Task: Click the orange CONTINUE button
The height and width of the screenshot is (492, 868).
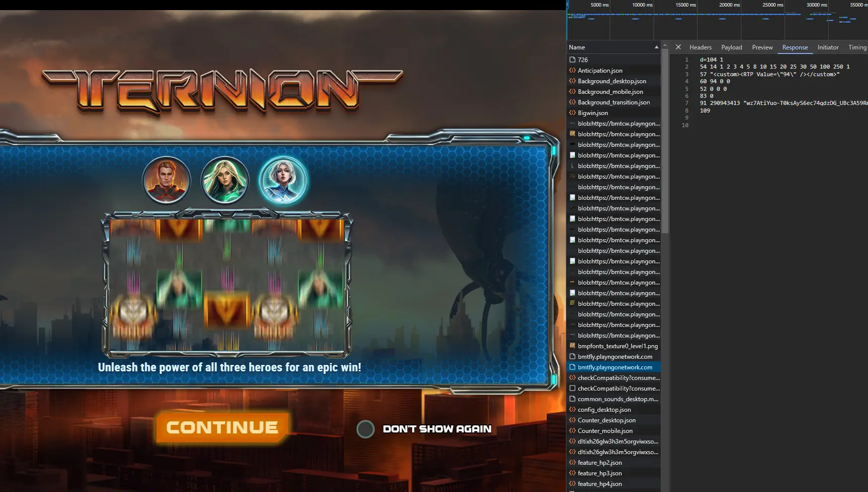Action: click(x=222, y=427)
